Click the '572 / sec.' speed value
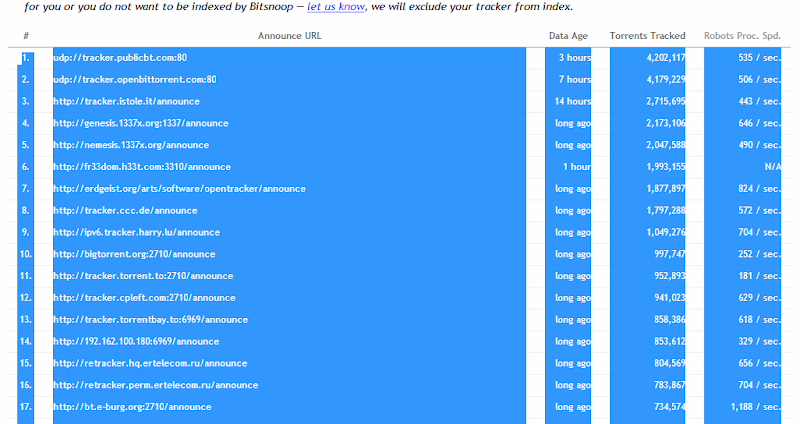 tap(759, 211)
